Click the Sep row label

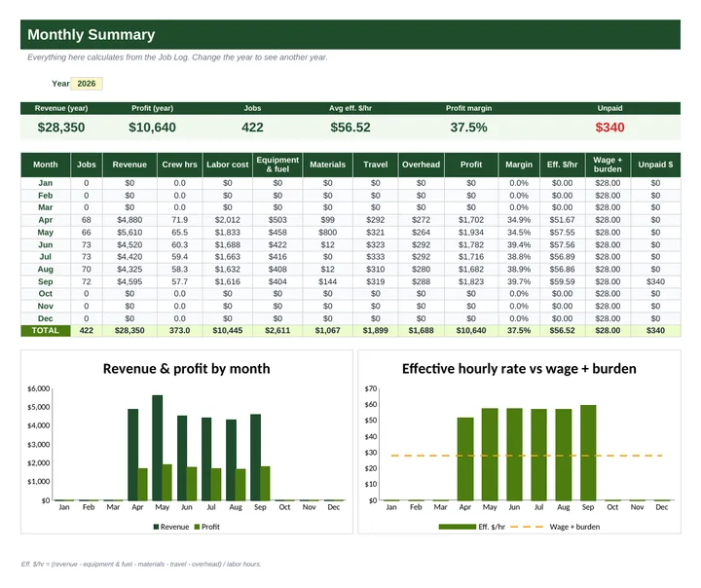coord(46,281)
